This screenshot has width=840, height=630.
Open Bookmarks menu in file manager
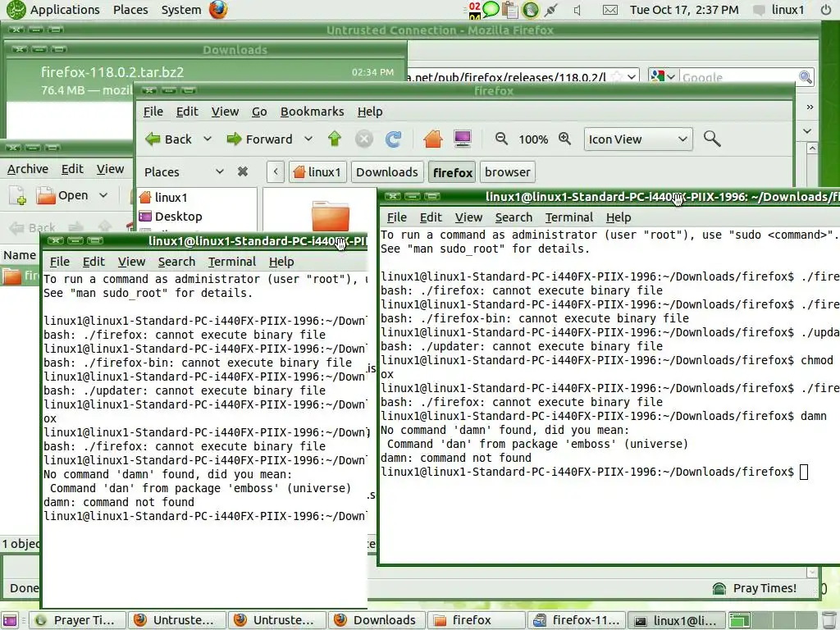pyautogui.click(x=313, y=112)
